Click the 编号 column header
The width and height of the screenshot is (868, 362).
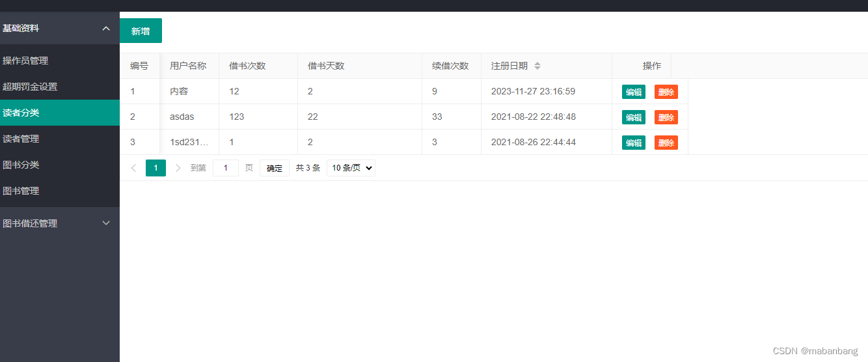pyautogui.click(x=139, y=66)
